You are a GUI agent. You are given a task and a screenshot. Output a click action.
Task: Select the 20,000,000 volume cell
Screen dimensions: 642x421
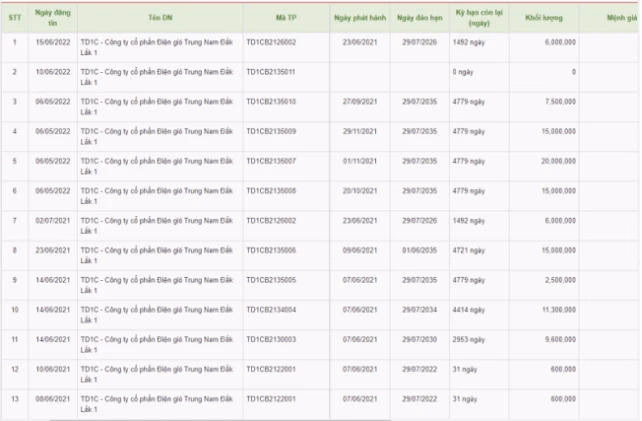point(556,160)
